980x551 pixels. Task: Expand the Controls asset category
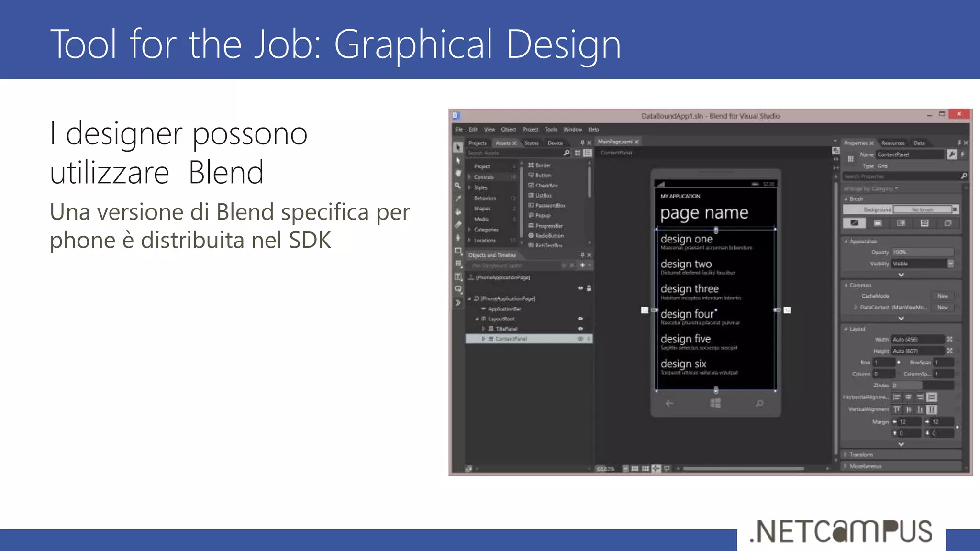tap(469, 177)
